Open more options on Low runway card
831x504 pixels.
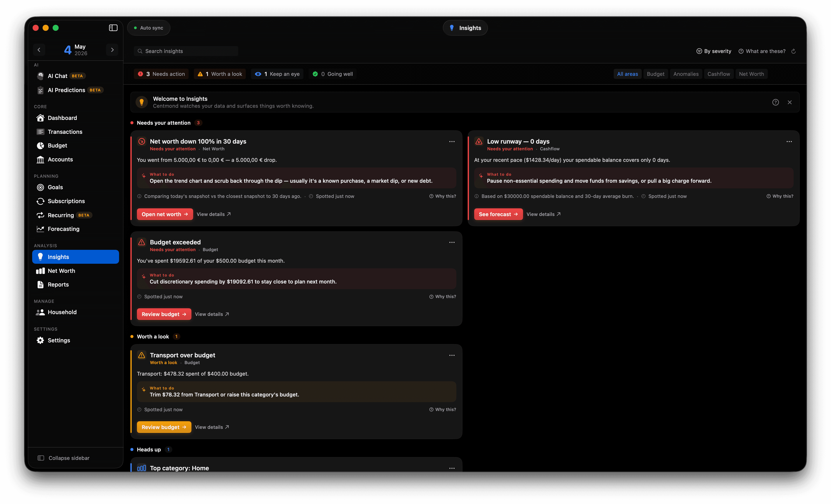(x=789, y=142)
